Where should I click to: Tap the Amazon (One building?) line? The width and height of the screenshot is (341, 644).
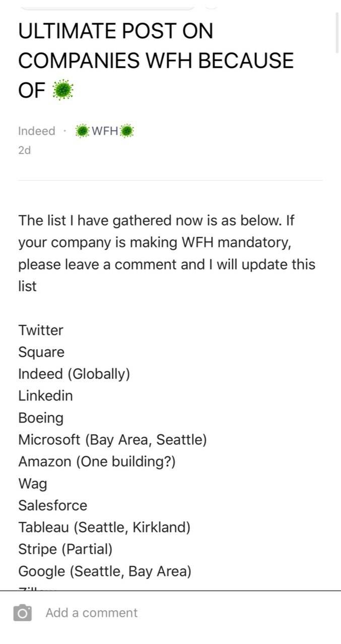[x=97, y=461]
